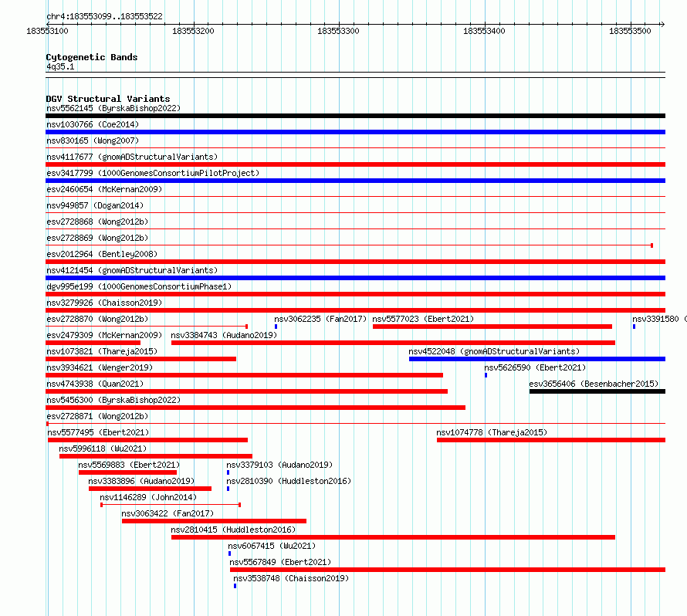Image resolution: width=687 pixels, height=616 pixels.
Task: Click the nsv5577023 (Ebert2021) label
Action: click(x=423, y=319)
